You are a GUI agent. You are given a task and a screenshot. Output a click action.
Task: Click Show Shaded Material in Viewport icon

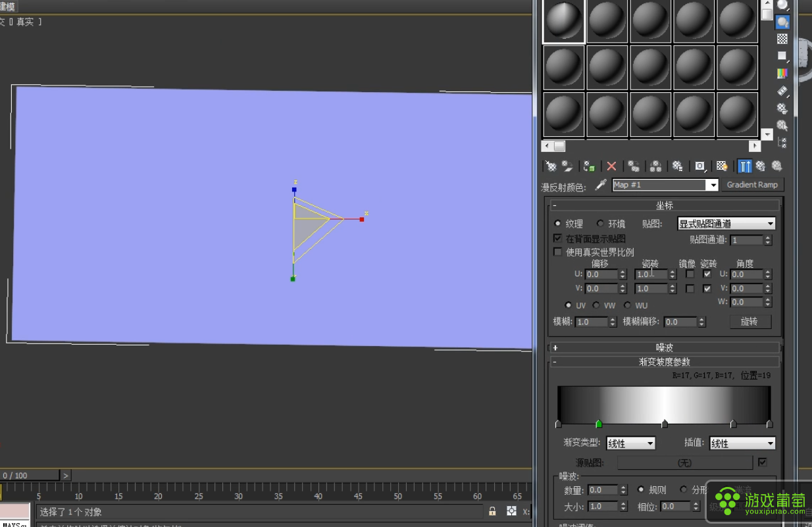[722, 166]
